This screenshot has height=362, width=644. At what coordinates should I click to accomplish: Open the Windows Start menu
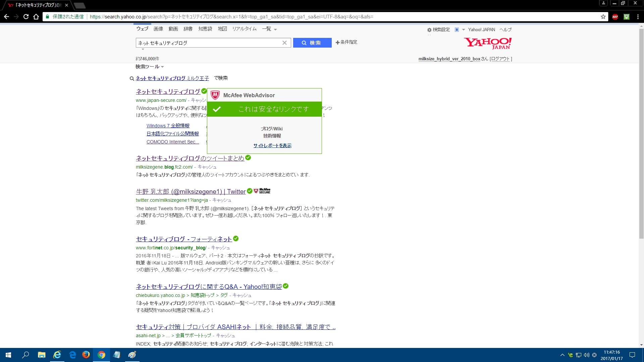coord(8,355)
